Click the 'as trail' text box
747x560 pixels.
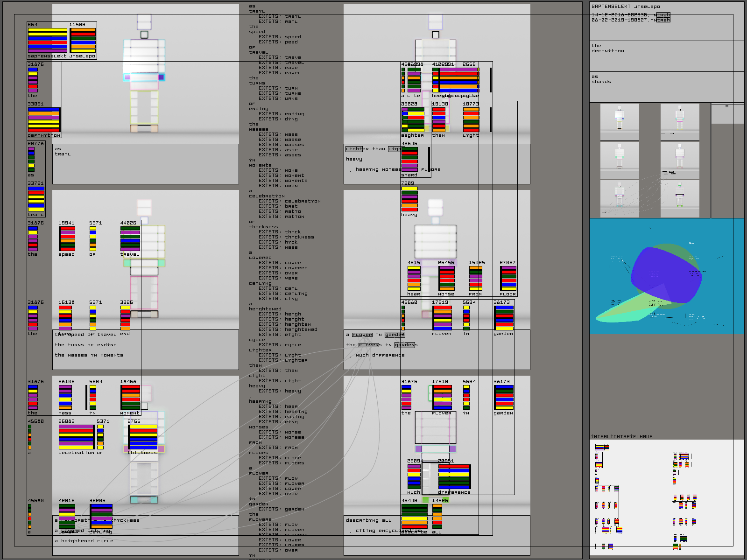[x=145, y=164]
